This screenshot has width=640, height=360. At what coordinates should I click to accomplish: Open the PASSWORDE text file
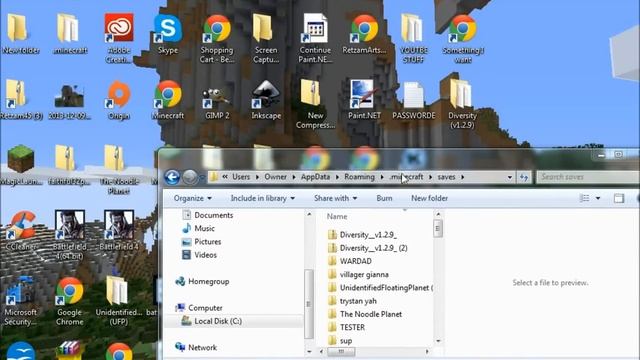click(x=413, y=100)
